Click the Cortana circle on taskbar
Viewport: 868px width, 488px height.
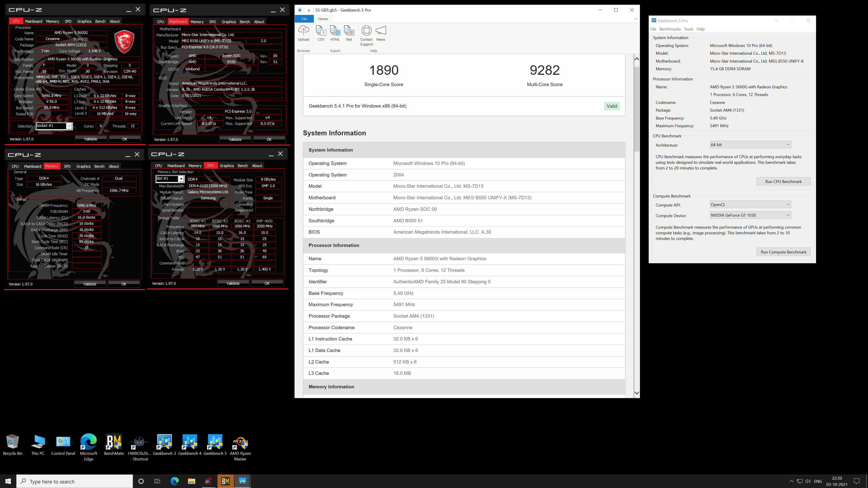pyautogui.click(x=141, y=481)
